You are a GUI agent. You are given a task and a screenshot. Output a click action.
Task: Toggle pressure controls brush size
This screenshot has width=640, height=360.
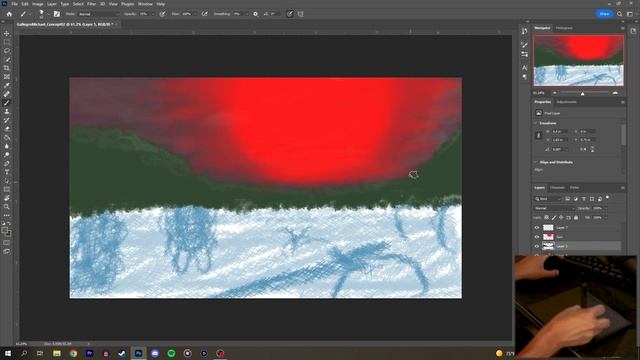(289, 14)
